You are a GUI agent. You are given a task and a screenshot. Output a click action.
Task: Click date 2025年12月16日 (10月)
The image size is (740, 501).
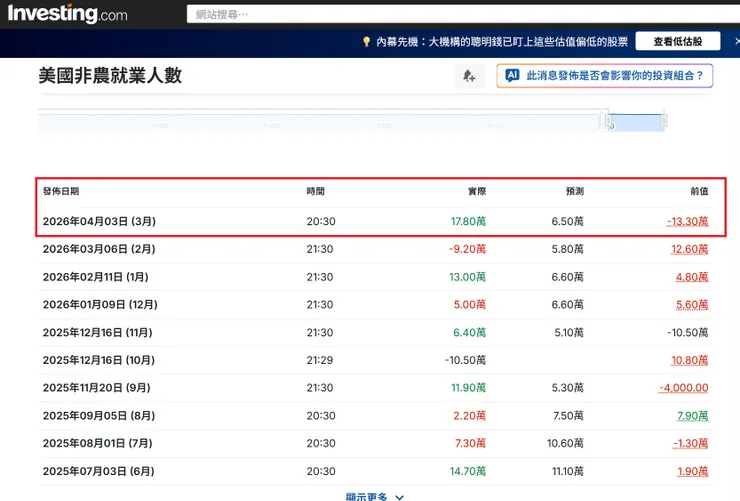pyautogui.click(x=99, y=360)
